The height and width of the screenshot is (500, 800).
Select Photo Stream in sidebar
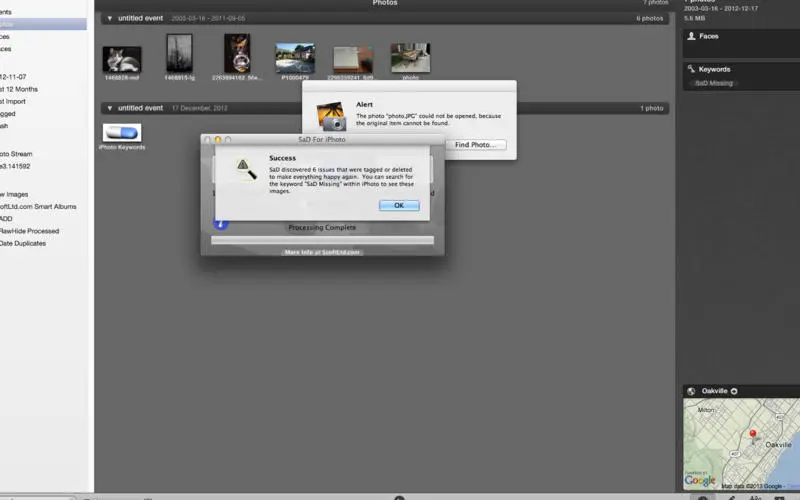16,154
